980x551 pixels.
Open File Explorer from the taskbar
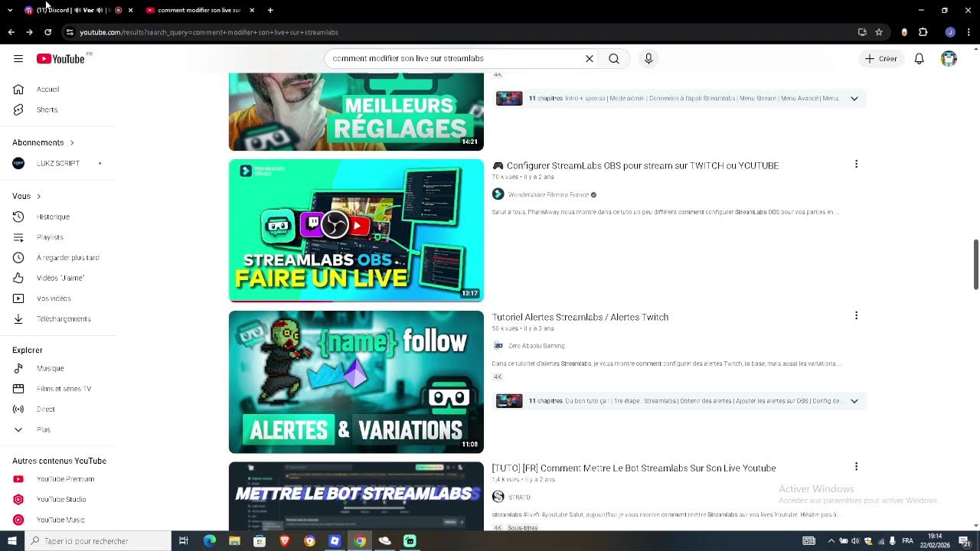point(234,541)
